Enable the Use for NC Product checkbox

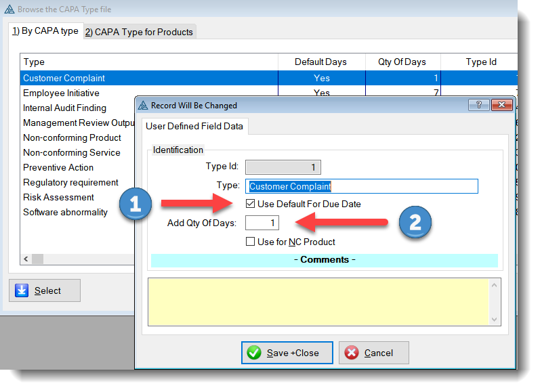(251, 242)
